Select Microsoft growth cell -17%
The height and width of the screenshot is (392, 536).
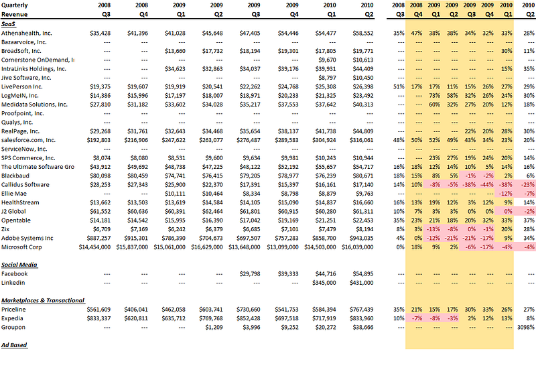click(x=487, y=247)
